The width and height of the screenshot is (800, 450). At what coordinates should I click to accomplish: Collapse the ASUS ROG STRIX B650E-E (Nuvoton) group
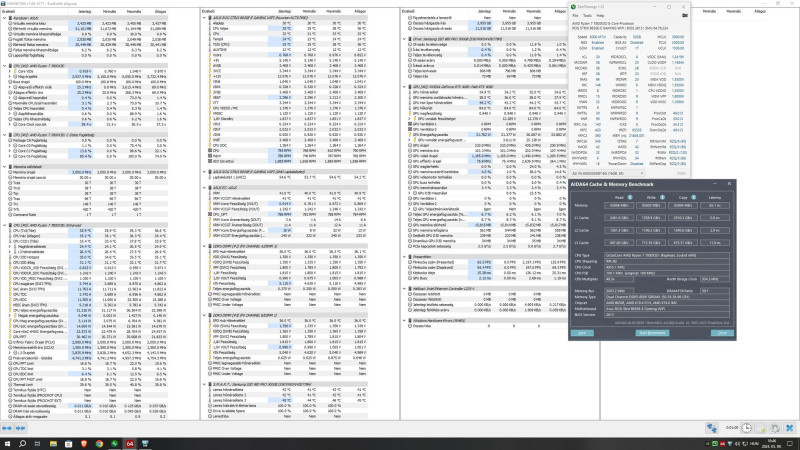(205, 18)
